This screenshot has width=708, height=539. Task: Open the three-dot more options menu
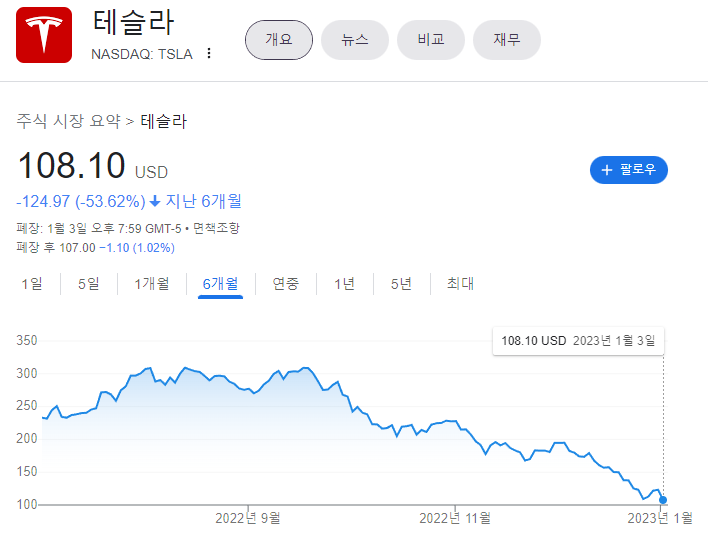point(209,53)
